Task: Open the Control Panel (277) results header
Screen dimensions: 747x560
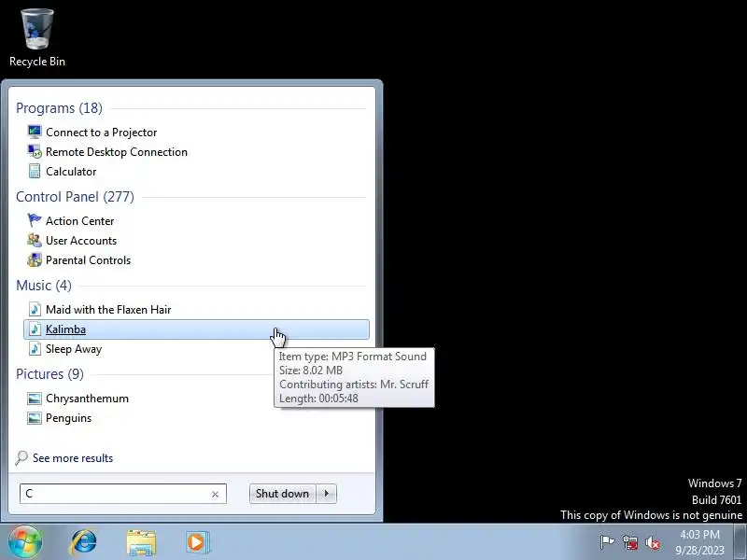Action: click(75, 197)
